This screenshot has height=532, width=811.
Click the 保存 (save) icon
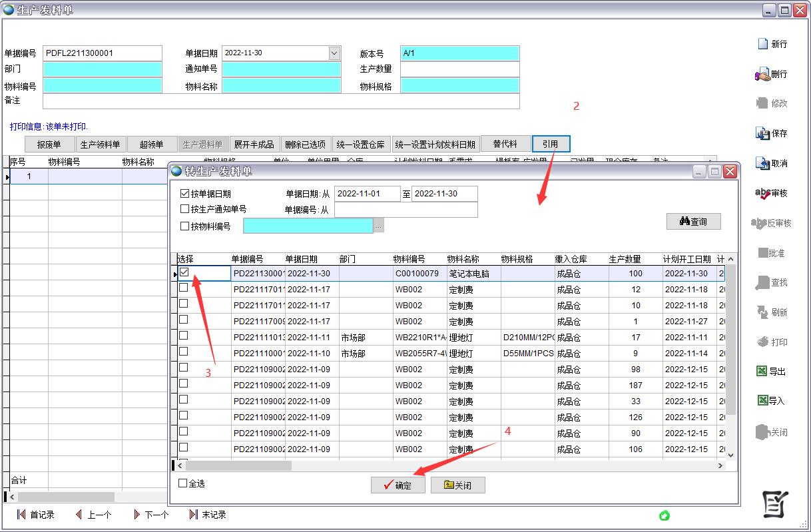click(763, 133)
